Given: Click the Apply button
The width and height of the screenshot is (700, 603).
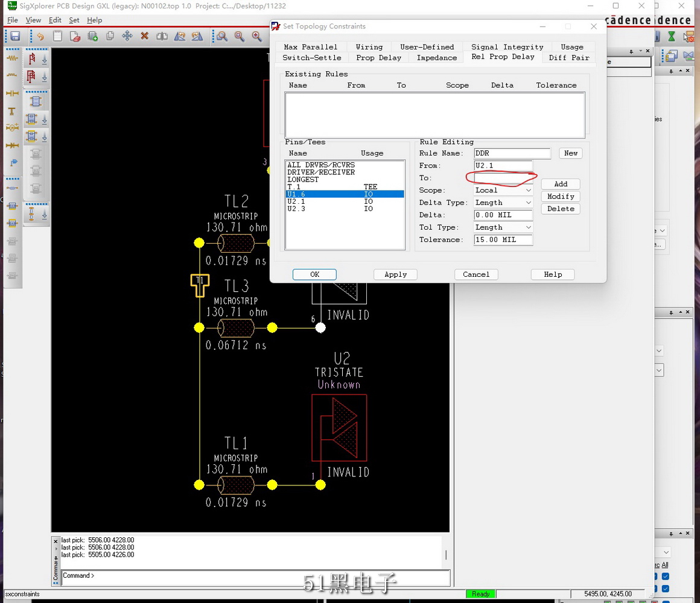Looking at the screenshot, I should point(395,274).
